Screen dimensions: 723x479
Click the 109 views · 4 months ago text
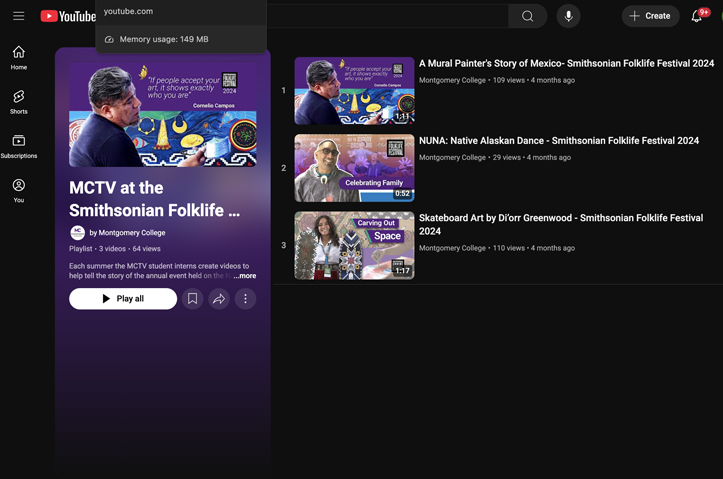tap(533, 80)
